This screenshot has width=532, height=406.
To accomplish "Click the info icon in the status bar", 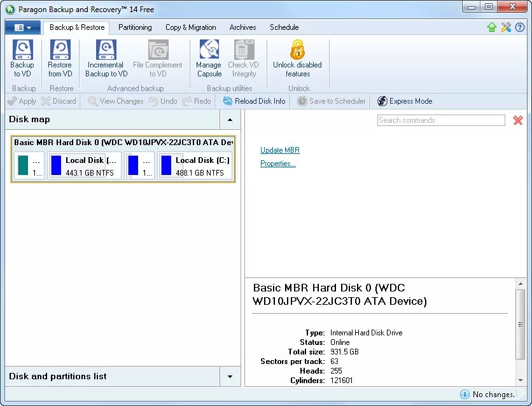I will pyautogui.click(x=465, y=394).
